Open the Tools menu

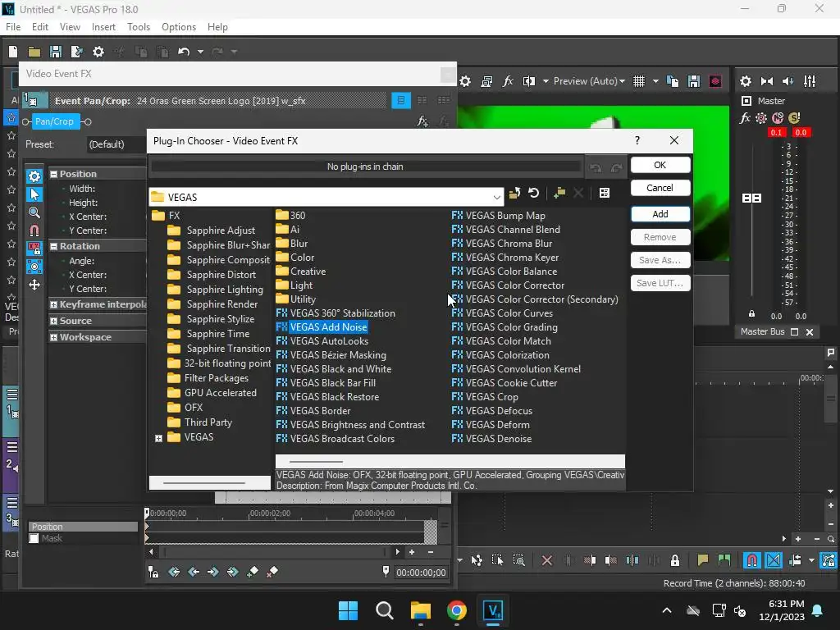click(x=138, y=27)
